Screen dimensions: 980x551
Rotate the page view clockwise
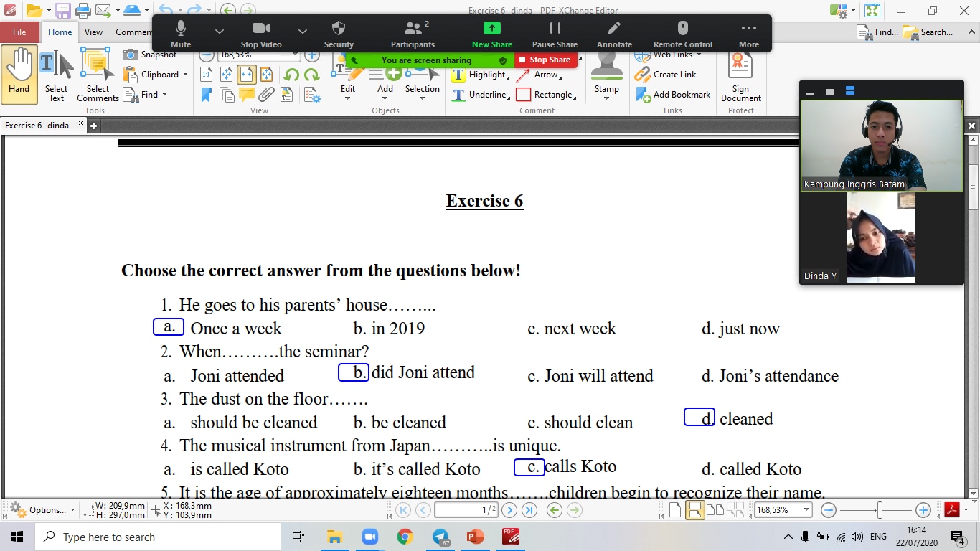click(311, 75)
